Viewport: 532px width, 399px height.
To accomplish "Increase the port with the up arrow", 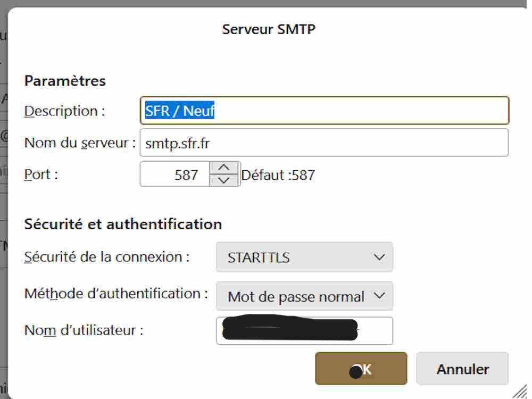I will tap(225, 168).
